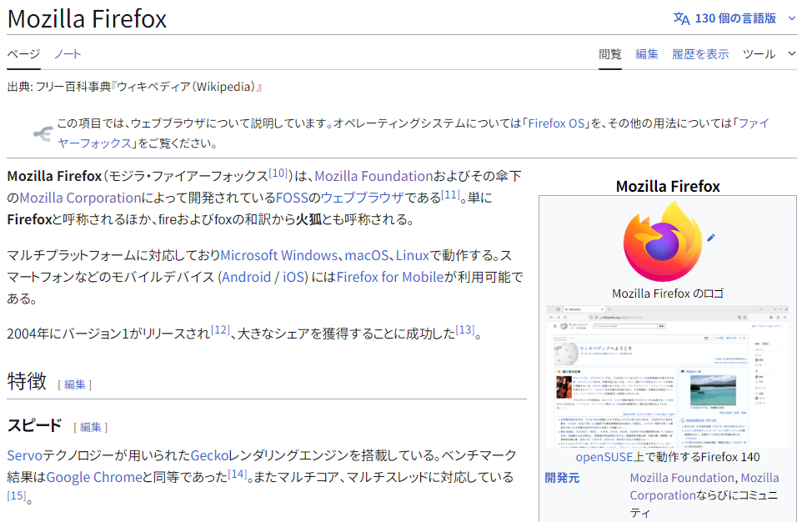This screenshot has width=812, height=522.
Task: Open the Google Chrome link
Action: click(94, 478)
